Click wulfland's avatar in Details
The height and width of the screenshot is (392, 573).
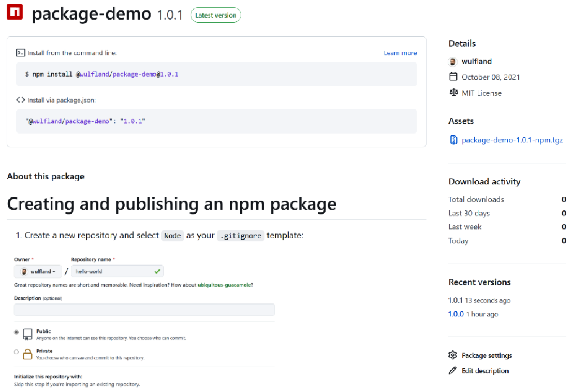(x=453, y=62)
